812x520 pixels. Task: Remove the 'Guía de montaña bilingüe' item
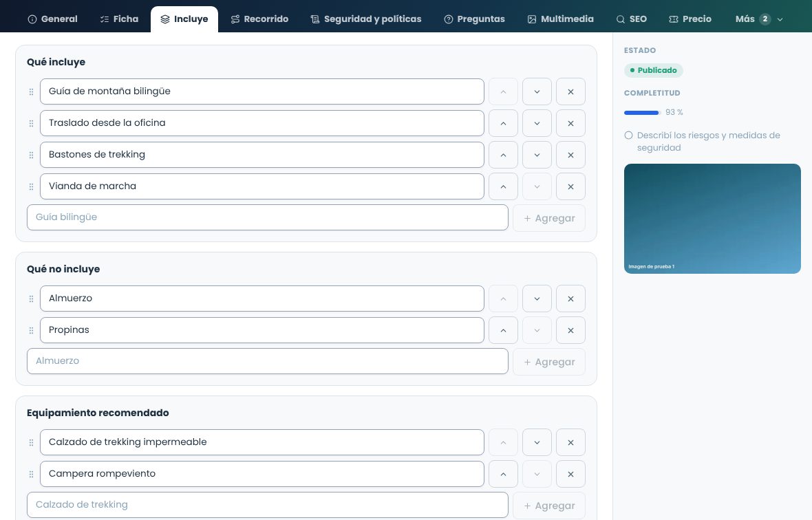(x=570, y=91)
